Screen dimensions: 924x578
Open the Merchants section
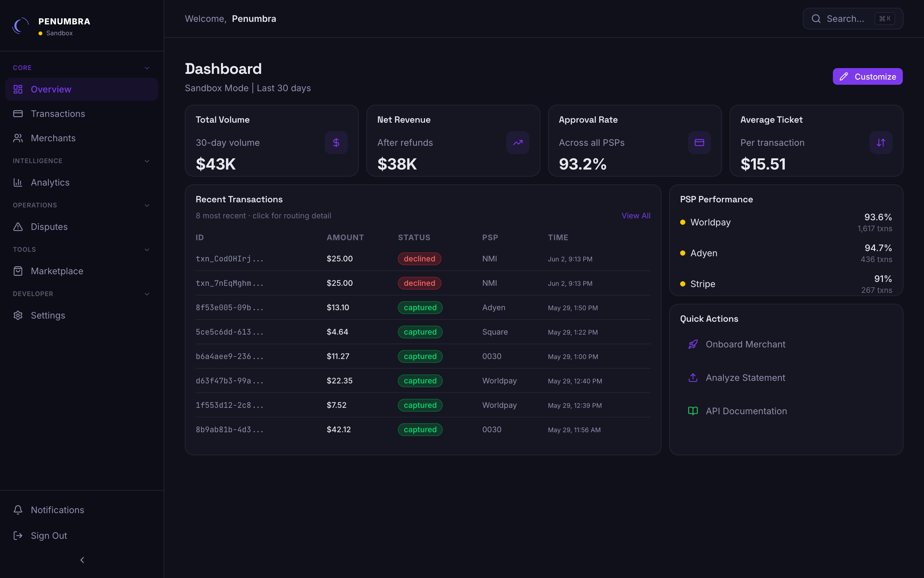click(82, 138)
